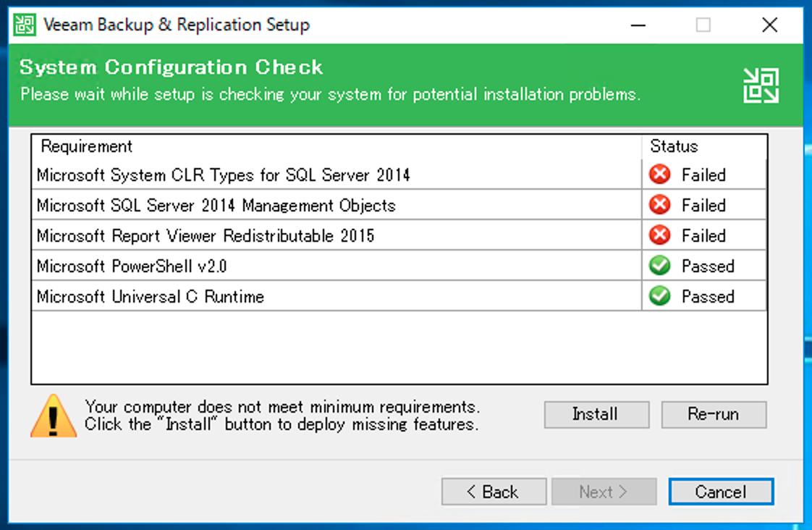Cancel the Veeam setup wizard
Image resolution: width=812 pixels, height=530 pixels.
point(721,491)
